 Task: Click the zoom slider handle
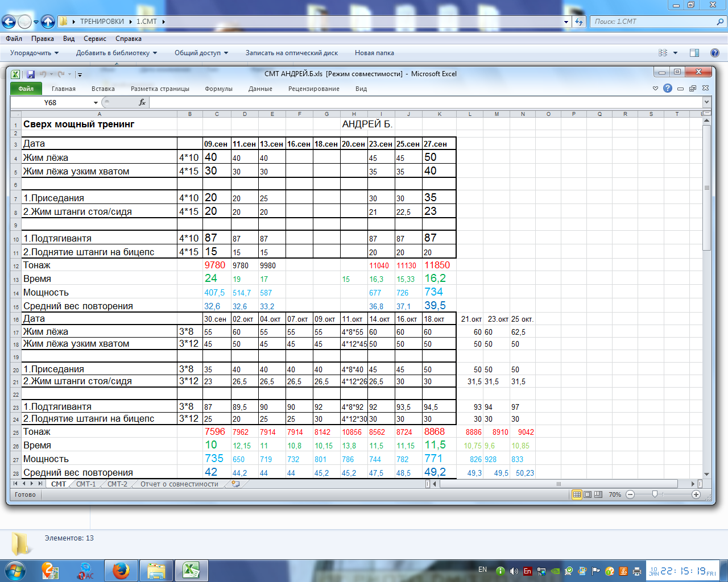pos(655,494)
